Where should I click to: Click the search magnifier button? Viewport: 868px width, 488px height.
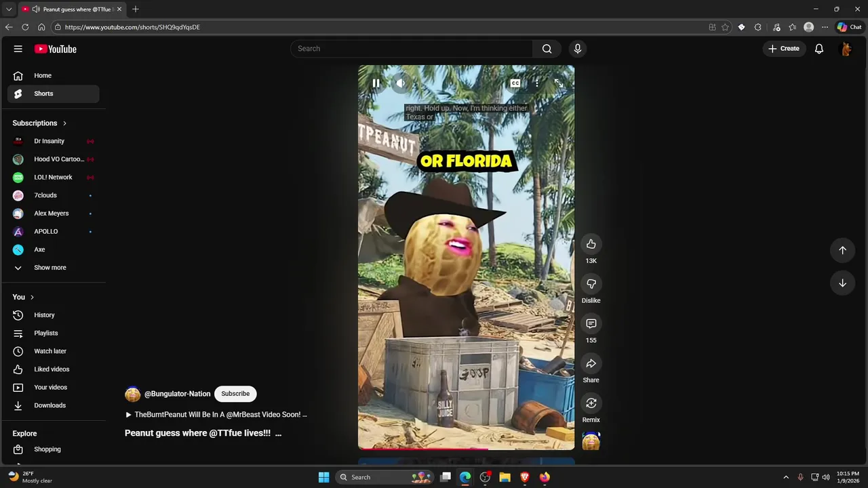point(547,49)
